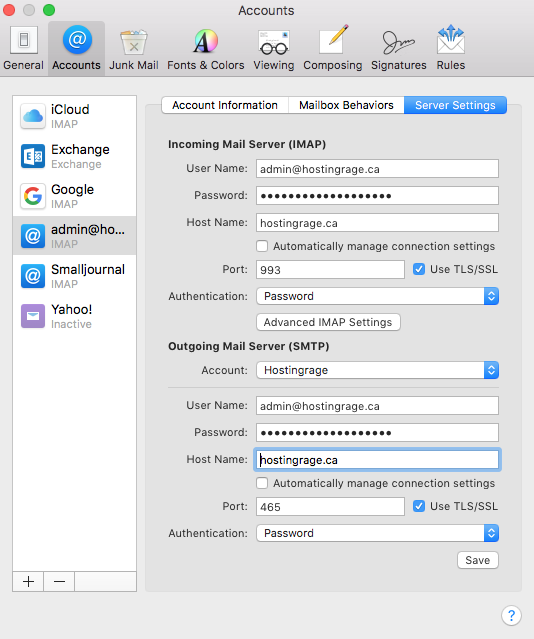
Task: Open Fonts & Colors preferences
Action: 205,48
